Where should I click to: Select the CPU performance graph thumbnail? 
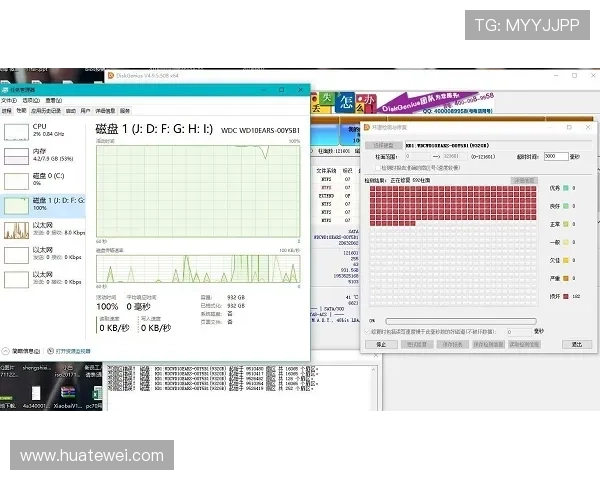point(16,130)
